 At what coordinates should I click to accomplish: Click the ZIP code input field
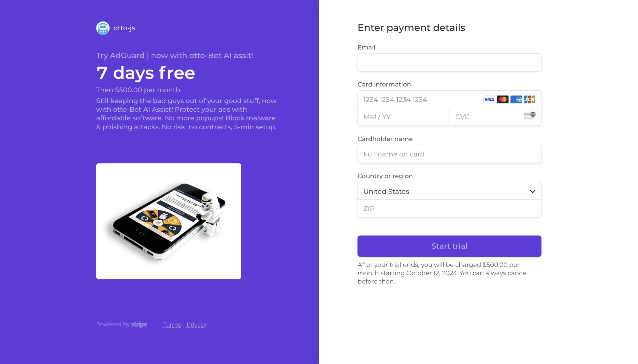[x=449, y=208]
